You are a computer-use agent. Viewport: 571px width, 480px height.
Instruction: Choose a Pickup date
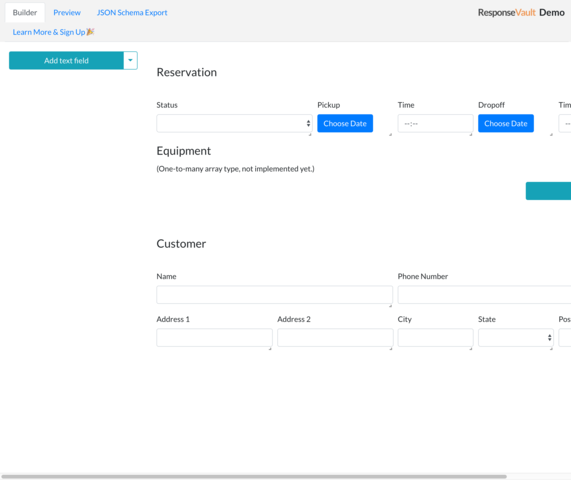345,123
